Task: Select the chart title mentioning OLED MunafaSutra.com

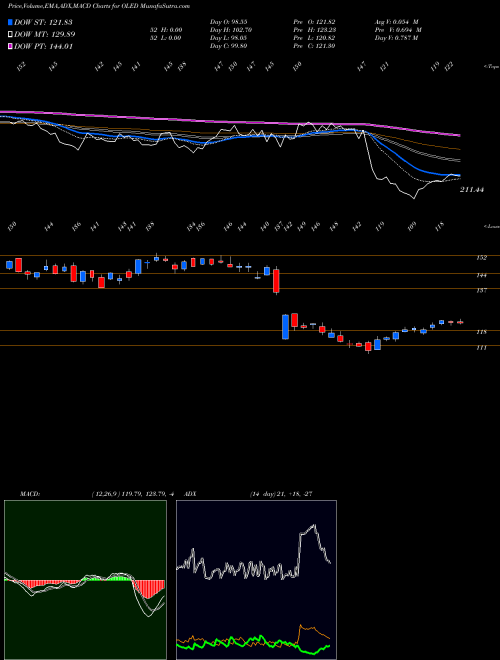Action: [x=99, y=6]
